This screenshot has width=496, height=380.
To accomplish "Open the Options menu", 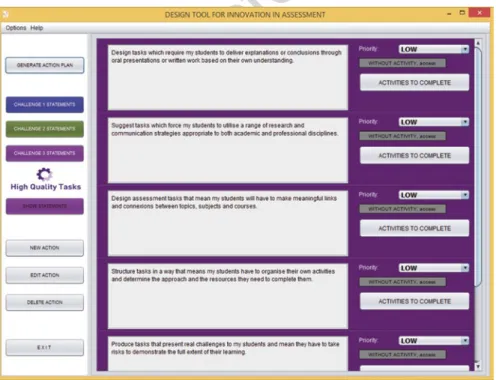I will [x=16, y=28].
